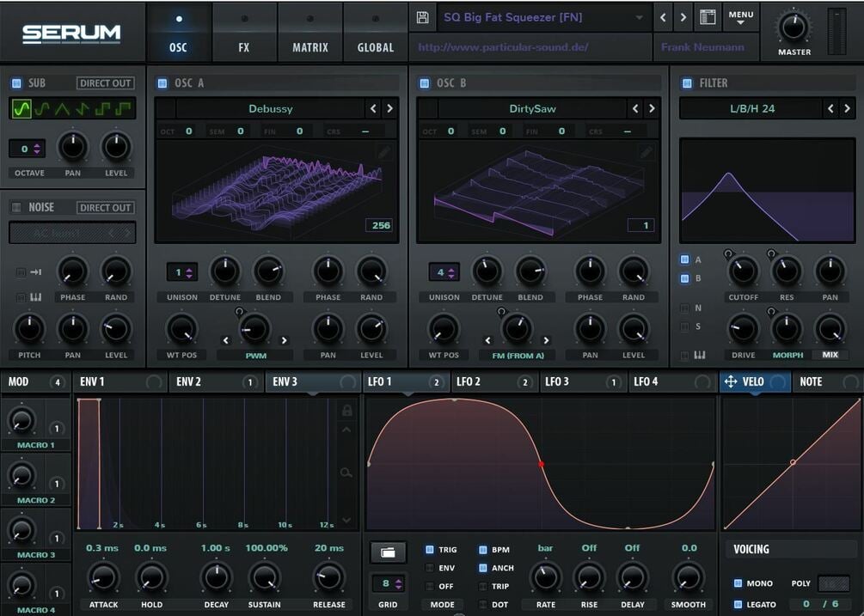Click noise one-shot arrow icon
Screen dimensions: 864x616
(36, 272)
